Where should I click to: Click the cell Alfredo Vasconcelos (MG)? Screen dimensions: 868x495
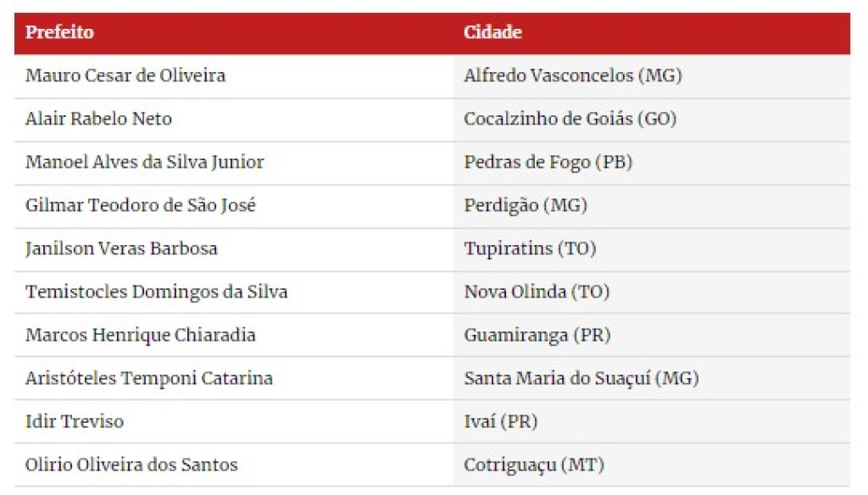572,75
